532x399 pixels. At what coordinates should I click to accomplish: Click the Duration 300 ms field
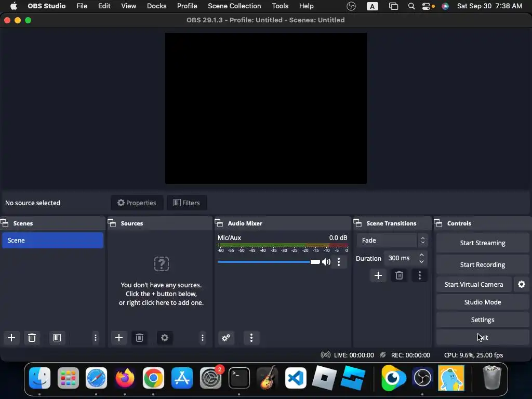tap(401, 258)
